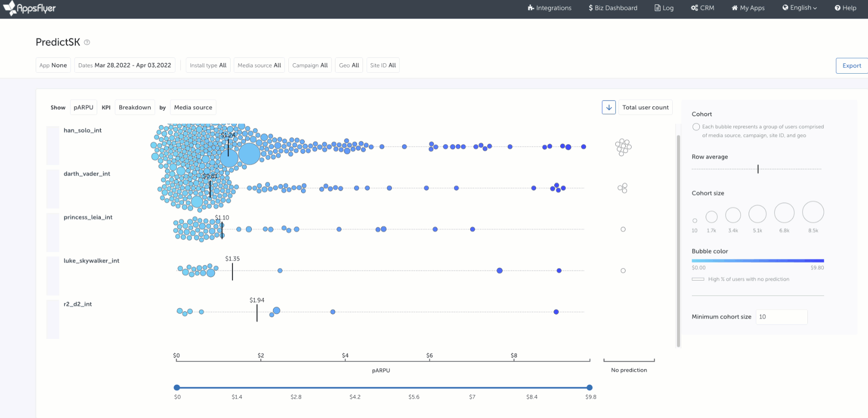The image size is (868, 418).
Task: Open the Help menu
Action: click(845, 8)
